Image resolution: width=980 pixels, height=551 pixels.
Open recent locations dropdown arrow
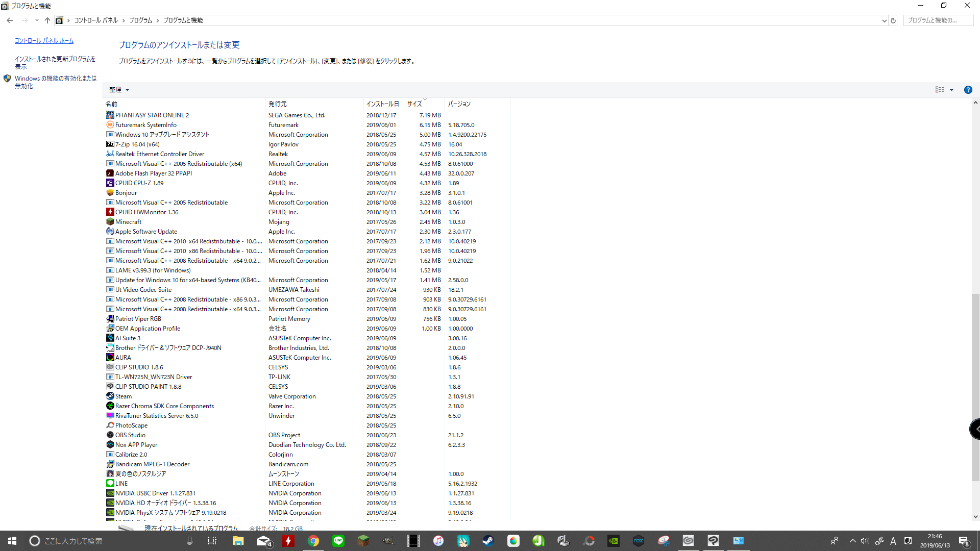coord(37,20)
